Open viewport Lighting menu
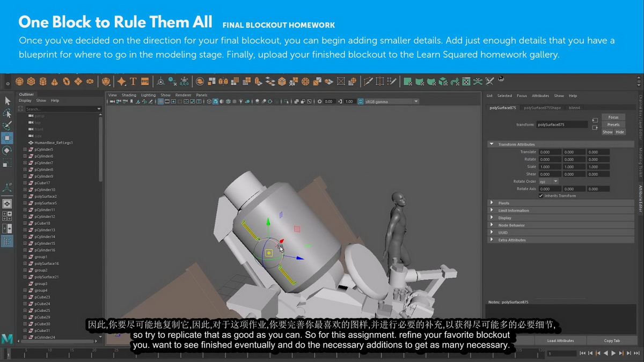This screenshot has height=362, width=644. click(x=148, y=95)
